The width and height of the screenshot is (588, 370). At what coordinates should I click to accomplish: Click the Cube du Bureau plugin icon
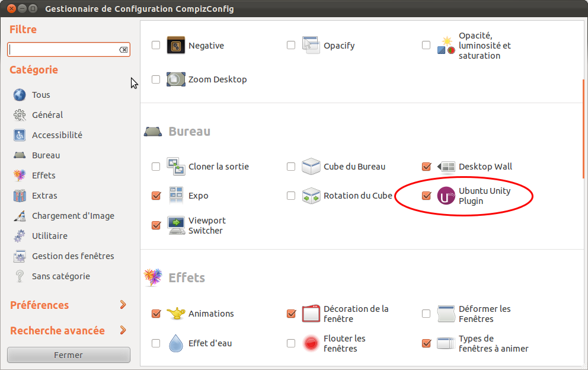[311, 167]
